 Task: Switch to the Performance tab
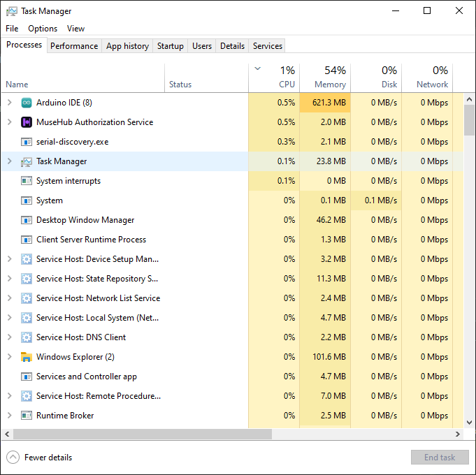click(74, 46)
